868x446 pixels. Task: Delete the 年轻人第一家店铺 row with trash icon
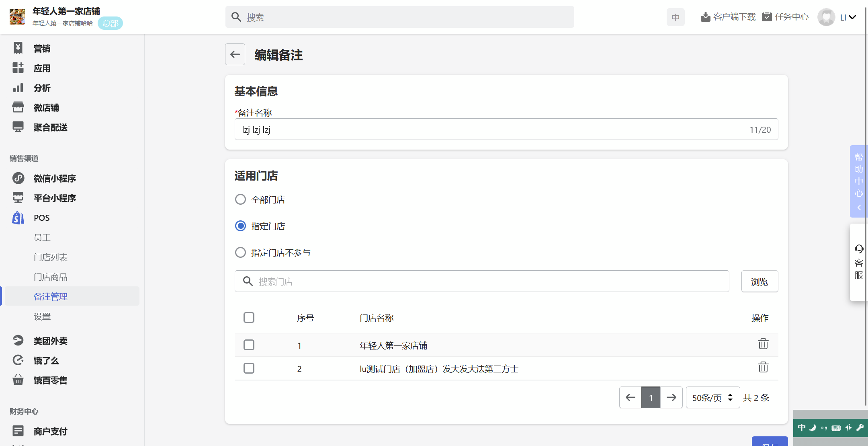tap(763, 344)
